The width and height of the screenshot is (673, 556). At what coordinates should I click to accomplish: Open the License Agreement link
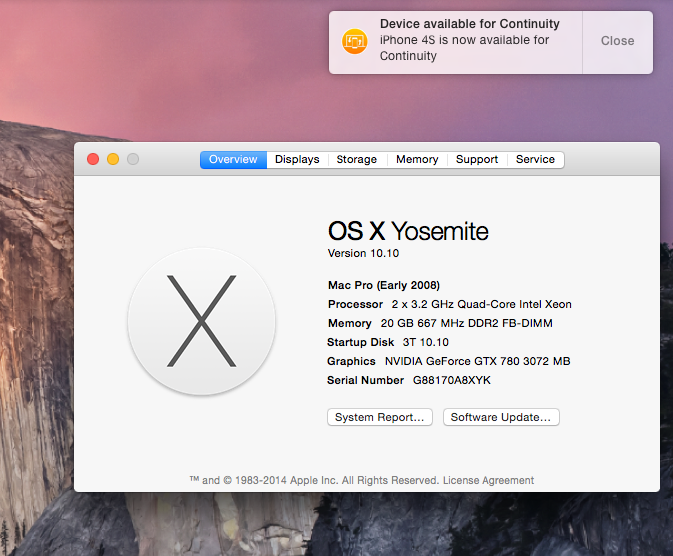488,480
